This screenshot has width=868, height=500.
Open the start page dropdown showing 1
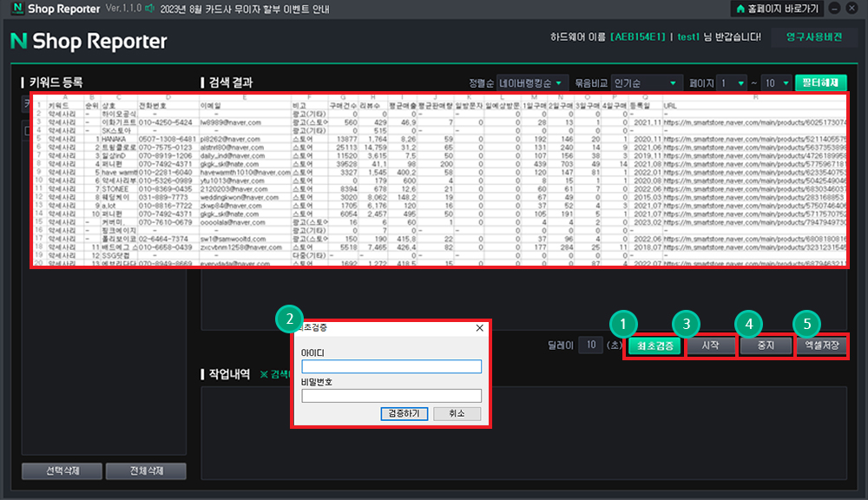731,83
